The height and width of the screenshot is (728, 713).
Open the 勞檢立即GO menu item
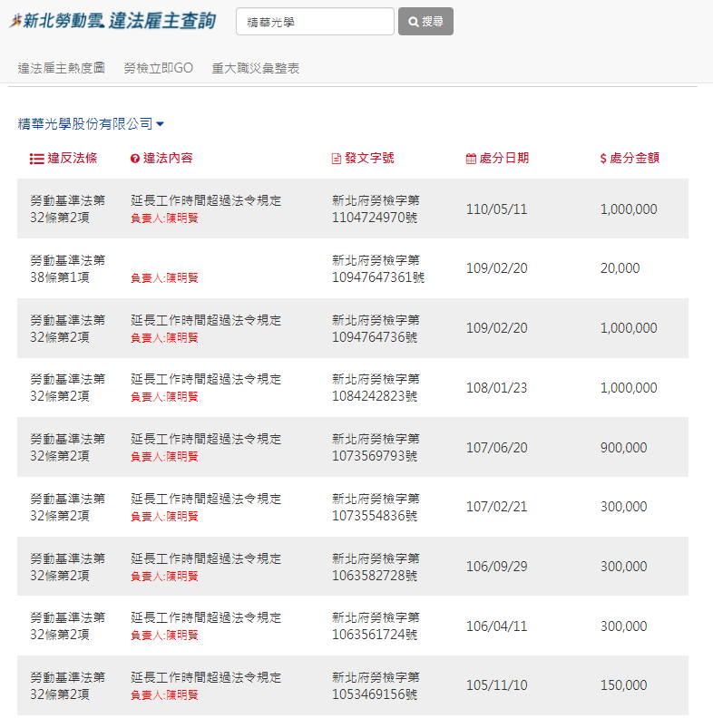(x=159, y=68)
